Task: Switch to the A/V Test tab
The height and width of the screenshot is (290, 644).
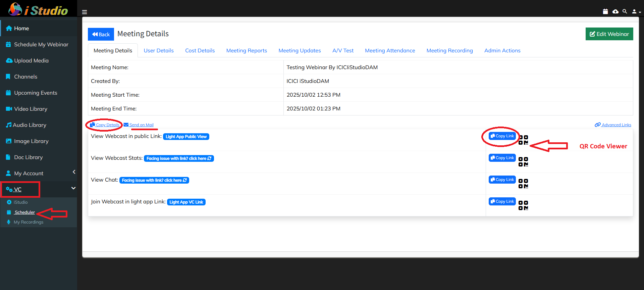Action: [343, 50]
